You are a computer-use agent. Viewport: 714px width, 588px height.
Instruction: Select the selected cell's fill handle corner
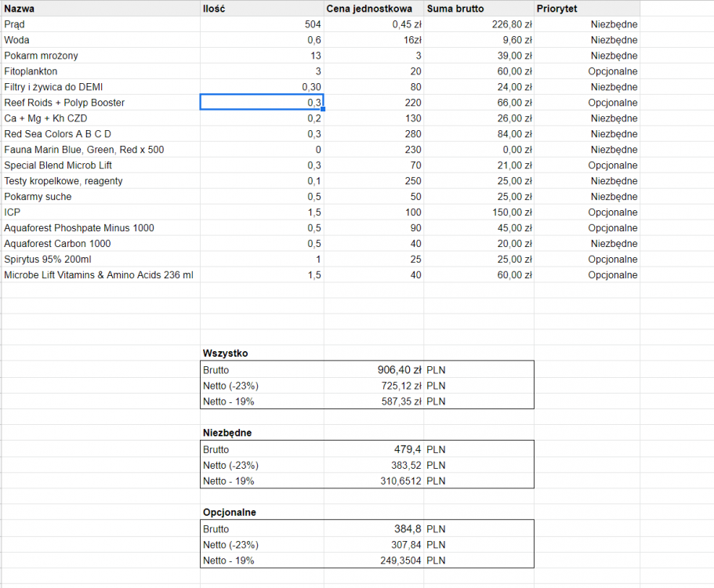(323, 110)
